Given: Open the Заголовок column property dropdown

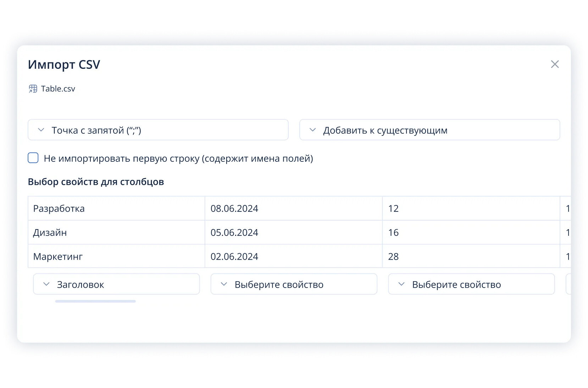Looking at the screenshot, I should pos(116,284).
